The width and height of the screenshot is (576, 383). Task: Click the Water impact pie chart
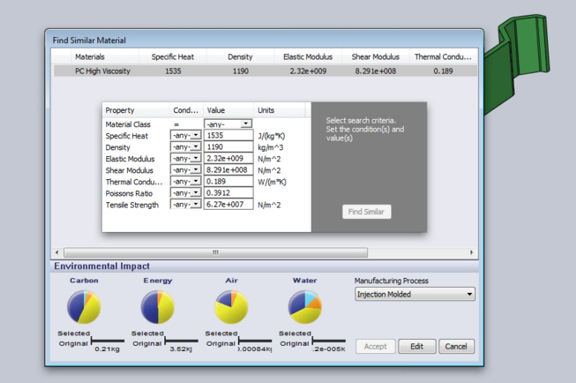[305, 307]
